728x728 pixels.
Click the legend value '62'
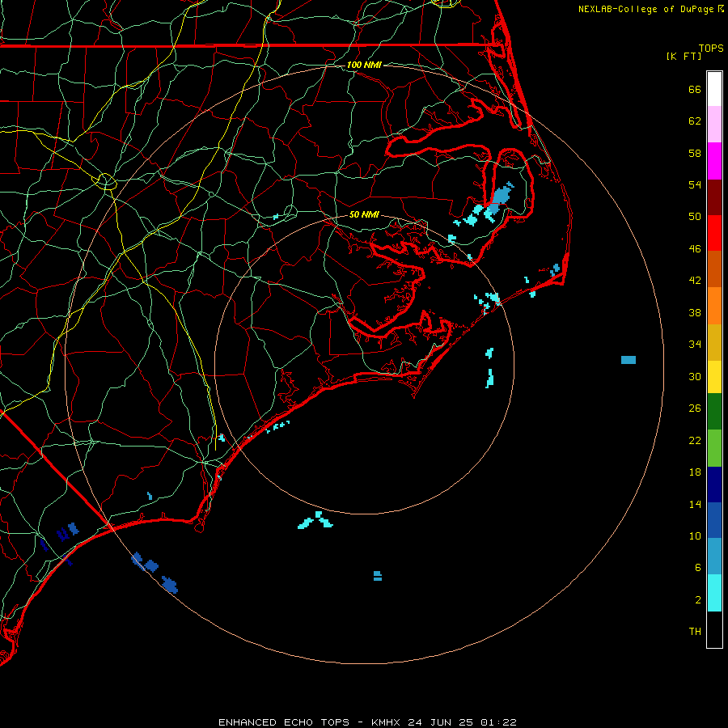tap(695, 121)
